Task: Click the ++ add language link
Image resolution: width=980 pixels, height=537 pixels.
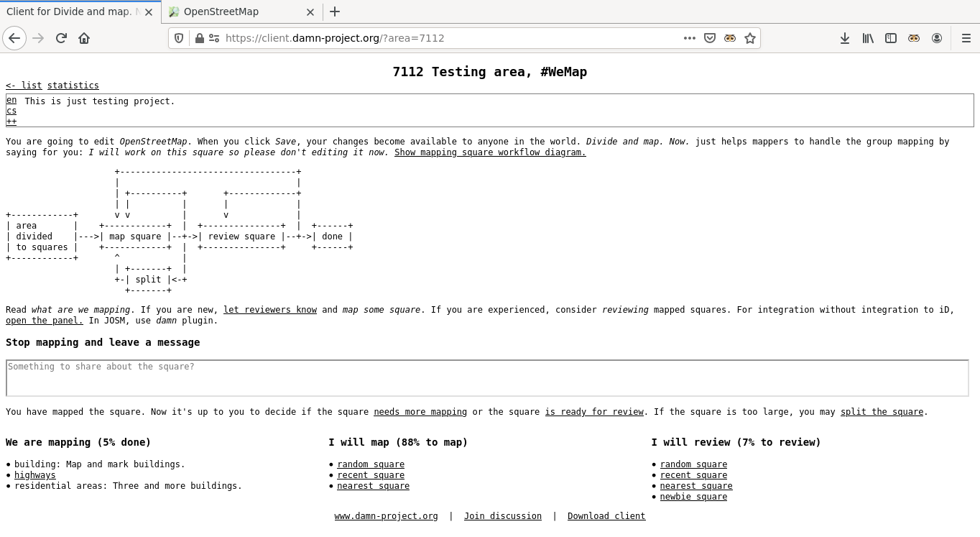Action: [11, 121]
